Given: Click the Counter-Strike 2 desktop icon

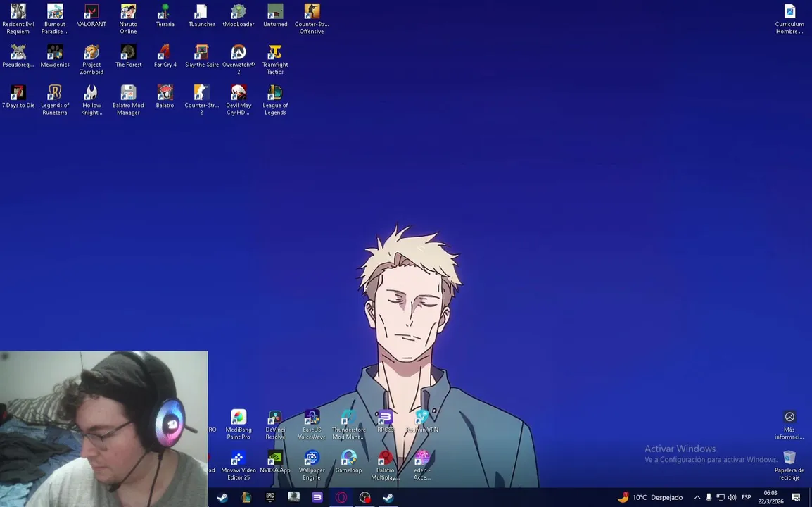Looking at the screenshot, I should click(202, 99).
